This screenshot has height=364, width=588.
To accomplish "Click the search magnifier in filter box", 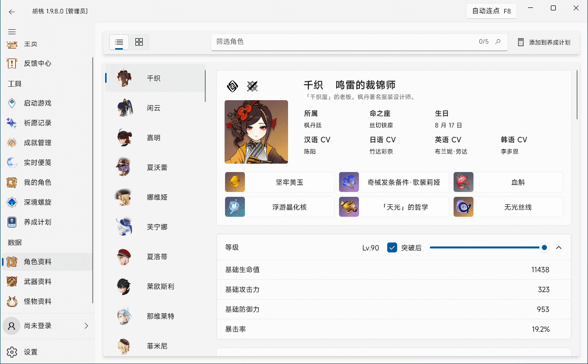I will 498,42.
